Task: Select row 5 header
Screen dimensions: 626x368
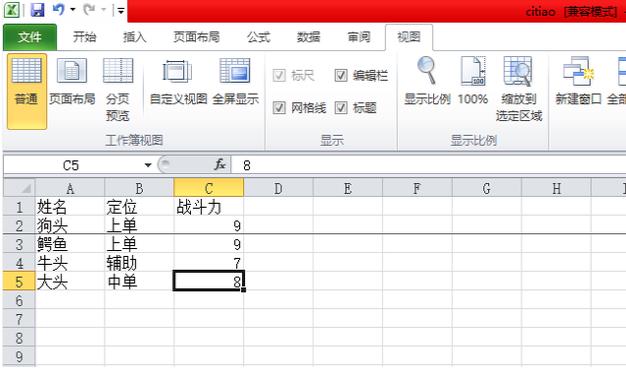Action: click(19, 281)
